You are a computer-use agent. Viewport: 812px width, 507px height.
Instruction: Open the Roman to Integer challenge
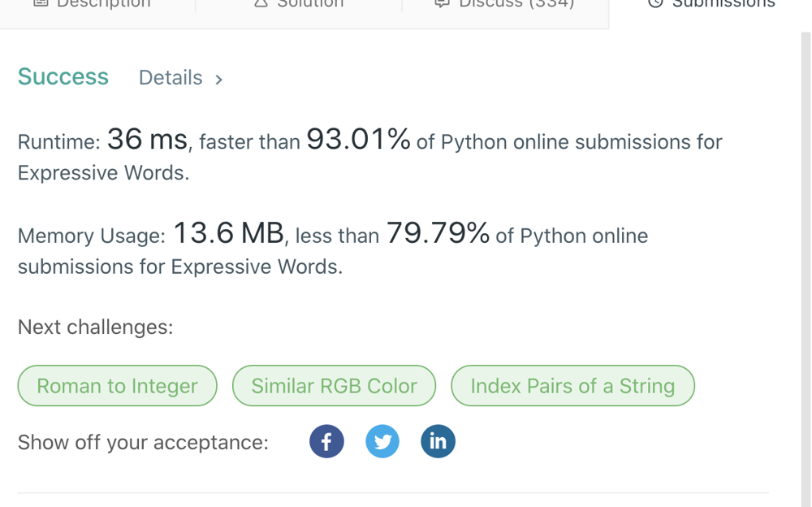click(x=117, y=386)
